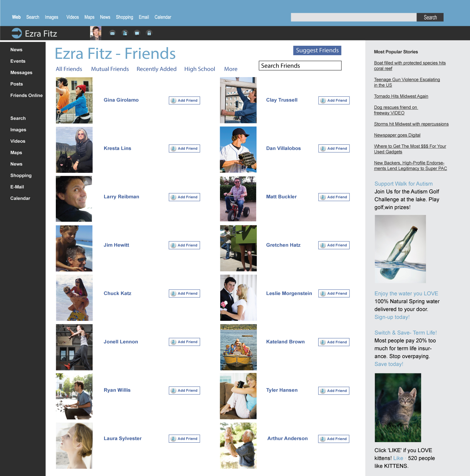Open the mail envelope icon in header
The width and height of the screenshot is (470, 476).
(112, 33)
